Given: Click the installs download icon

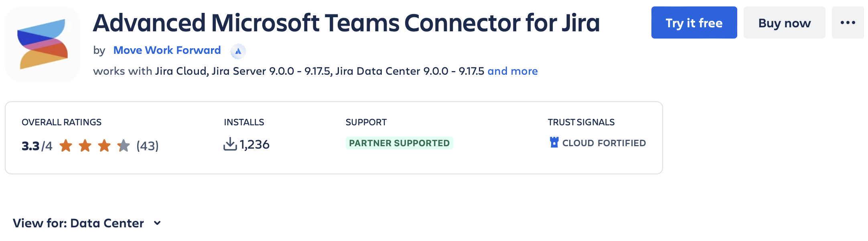Looking at the screenshot, I should pos(230,144).
